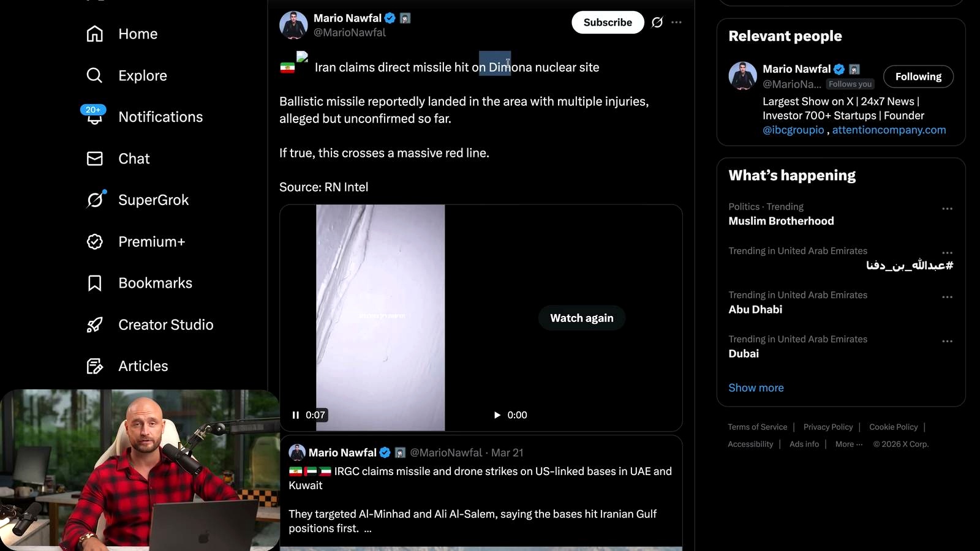Image resolution: width=980 pixels, height=551 pixels.
Task: Open the Ads info link
Action: click(x=804, y=444)
